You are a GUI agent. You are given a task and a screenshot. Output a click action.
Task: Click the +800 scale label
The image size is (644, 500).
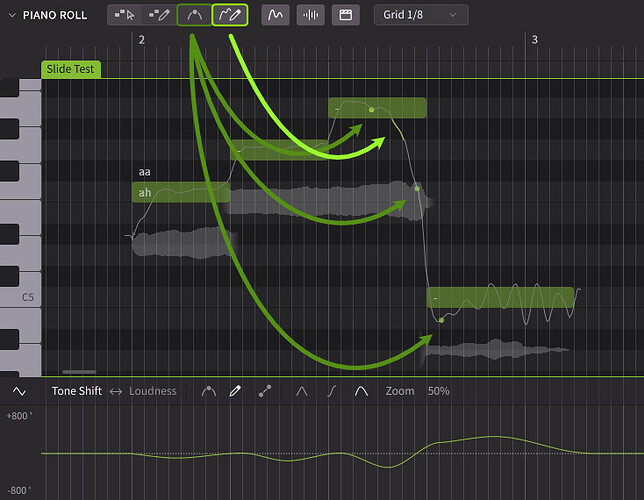pos(19,416)
